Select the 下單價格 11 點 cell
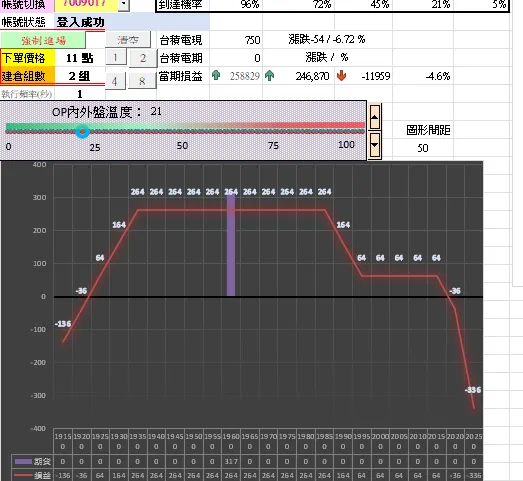The image size is (523, 481). (79, 58)
